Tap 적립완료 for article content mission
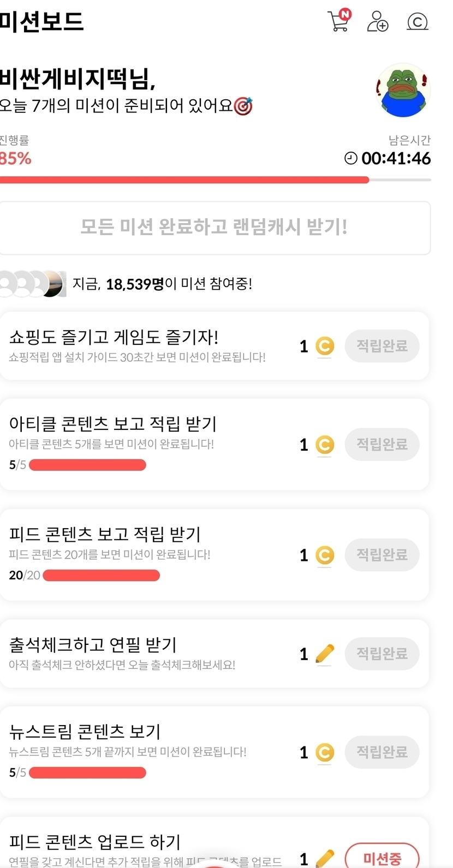This screenshot has height=868, width=453. [382, 445]
